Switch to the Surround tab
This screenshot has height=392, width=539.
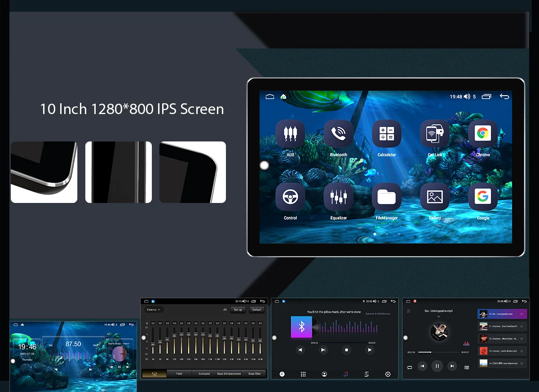[x=204, y=374]
